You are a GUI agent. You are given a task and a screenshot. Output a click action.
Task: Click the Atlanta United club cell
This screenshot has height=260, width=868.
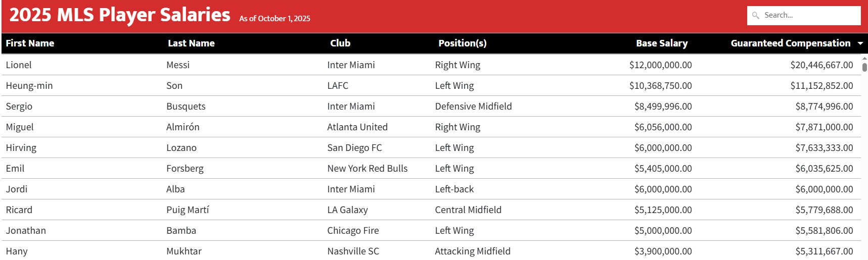(x=357, y=127)
